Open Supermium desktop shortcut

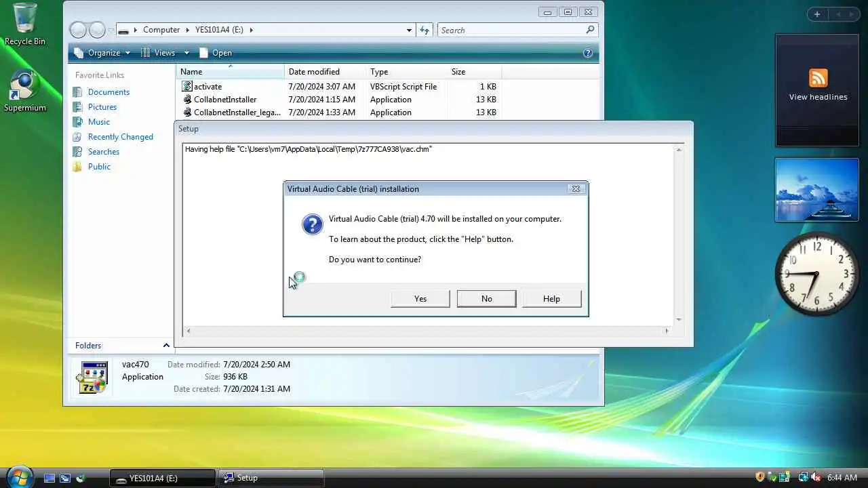click(25, 91)
